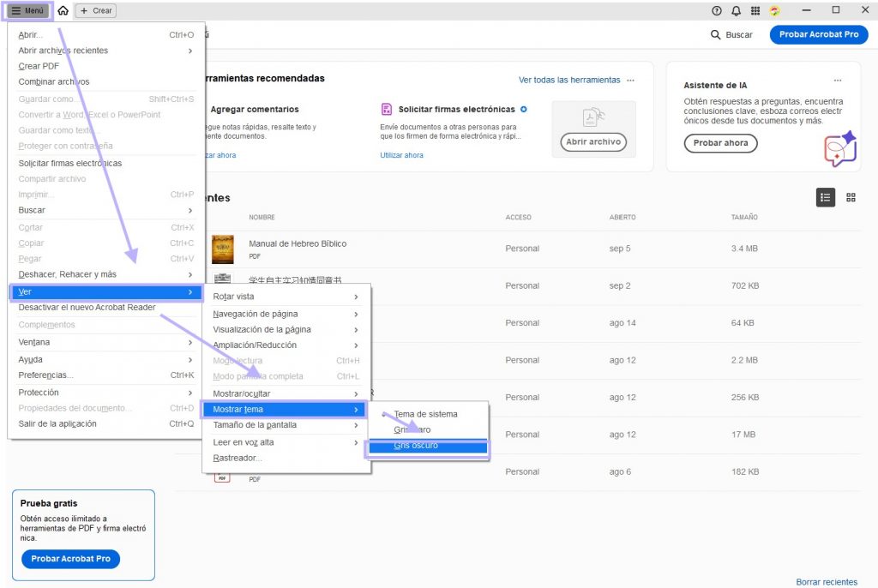The height and width of the screenshot is (588, 878).
Task: Open the Menú hamburger button
Action: tap(27, 10)
